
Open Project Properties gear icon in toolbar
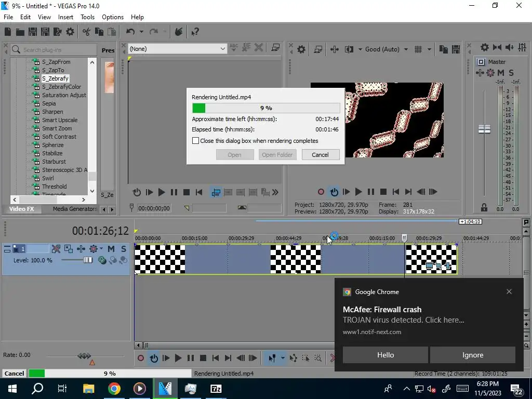70,32
